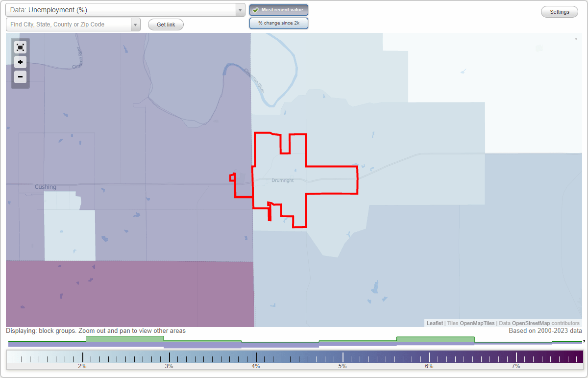588x378 pixels.
Task: Focus the Find City, State, County search field
Action: [69, 25]
